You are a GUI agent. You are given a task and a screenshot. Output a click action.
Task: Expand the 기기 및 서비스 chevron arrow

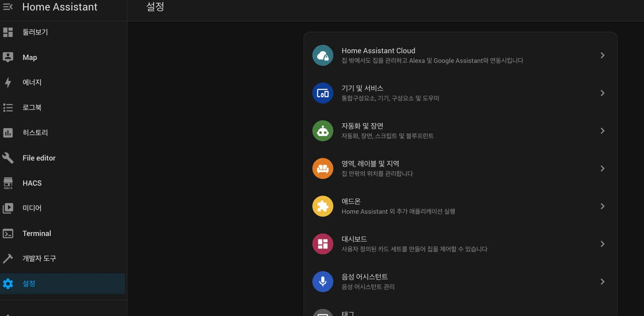pos(603,93)
